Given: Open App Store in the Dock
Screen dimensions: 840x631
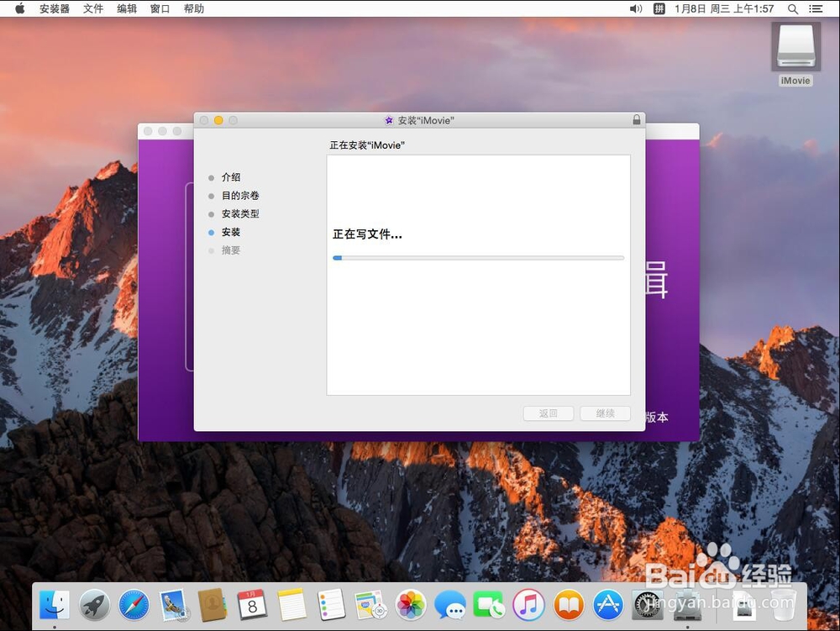Looking at the screenshot, I should pos(608,605).
